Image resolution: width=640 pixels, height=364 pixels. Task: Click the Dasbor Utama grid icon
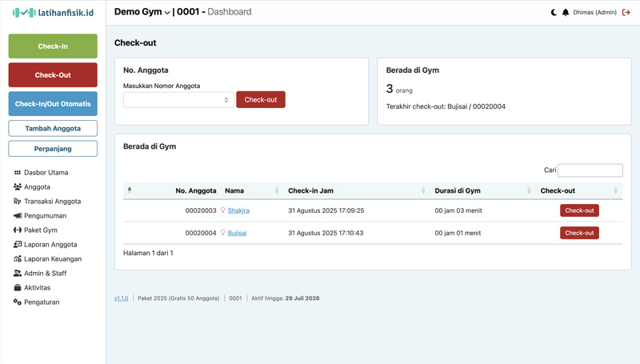[x=18, y=173]
